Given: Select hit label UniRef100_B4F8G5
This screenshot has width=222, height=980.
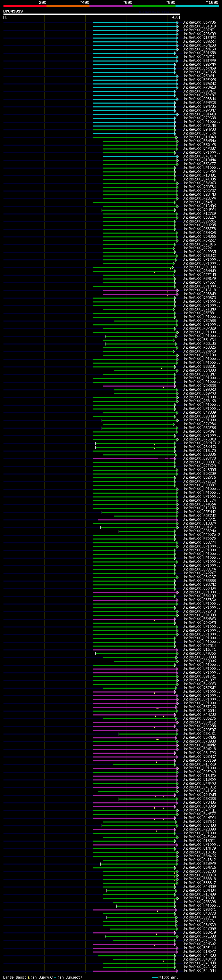Looking at the screenshot, I should pyautogui.click(x=199, y=72).
